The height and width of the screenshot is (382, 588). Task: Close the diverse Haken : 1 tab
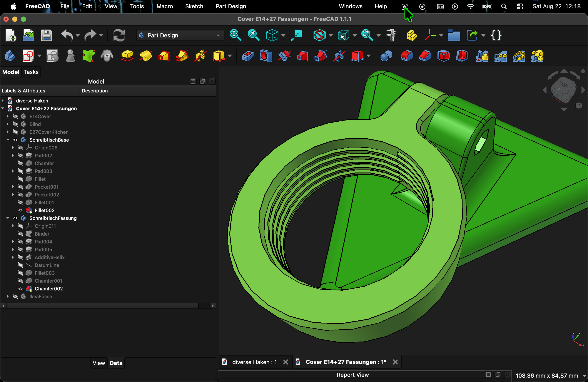click(x=286, y=362)
